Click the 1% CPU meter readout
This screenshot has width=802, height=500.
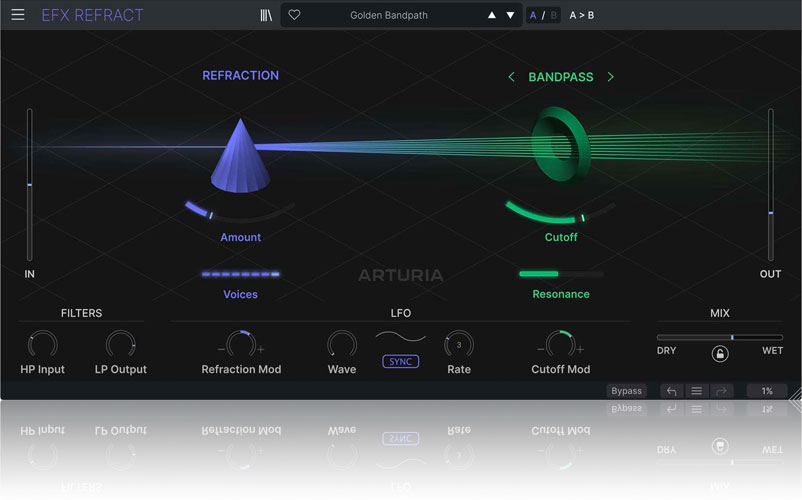(767, 391)
